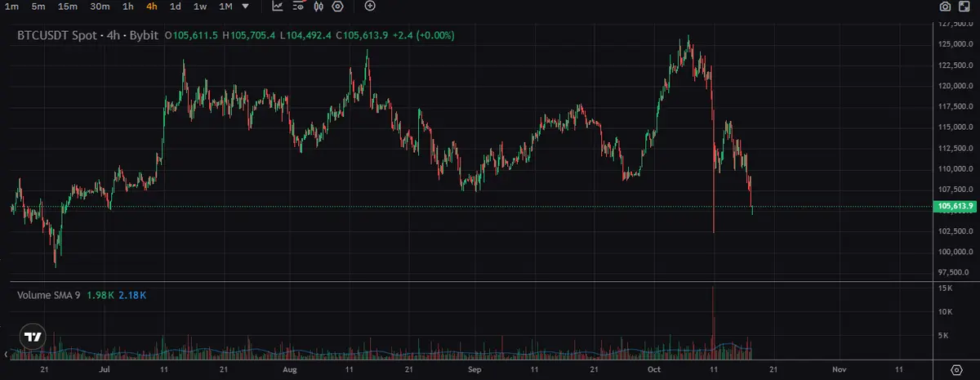Click the 110,000.0 price axis label
The height and width of the screenshot is (380, 980).
(954, 169)
